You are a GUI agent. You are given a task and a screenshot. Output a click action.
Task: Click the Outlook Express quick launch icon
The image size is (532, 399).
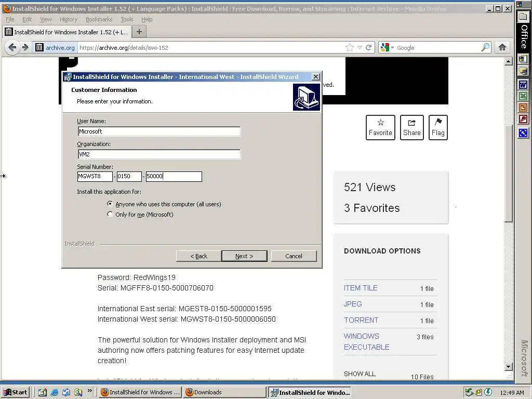[x=66, y=392]
